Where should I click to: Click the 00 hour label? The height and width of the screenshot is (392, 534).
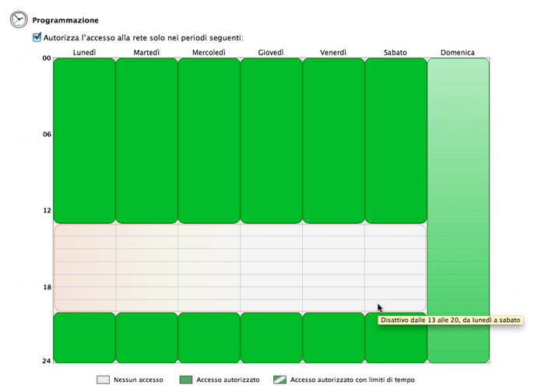(47, 58)
